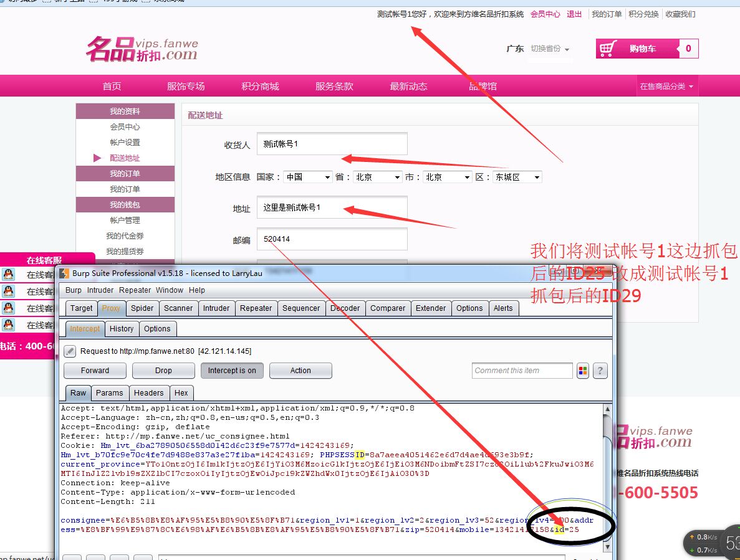Click the 退出 logout link
The image size is (740, 560).
tap(574, 14)
